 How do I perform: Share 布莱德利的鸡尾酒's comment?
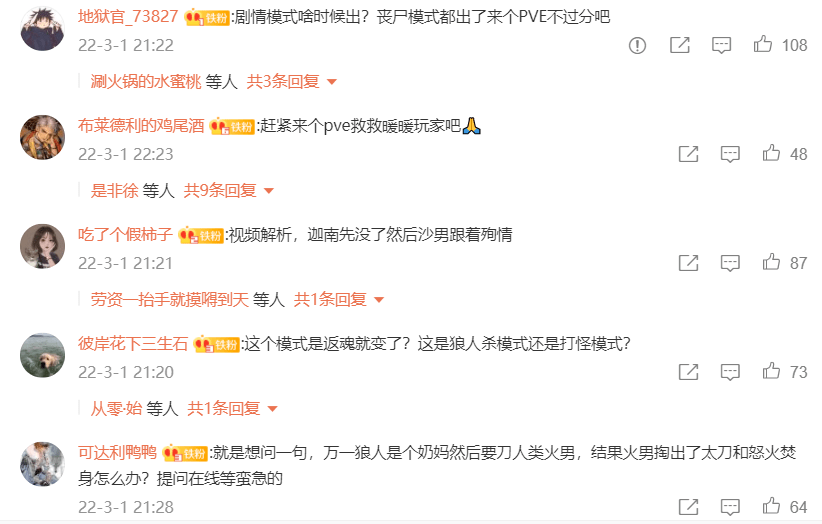pyautogui.click(x=688, y=154)
